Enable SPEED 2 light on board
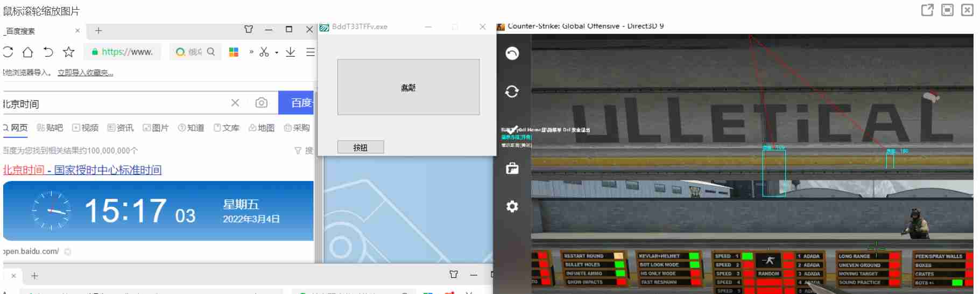The height and width of the screenshot is (294, 980). 748,265
